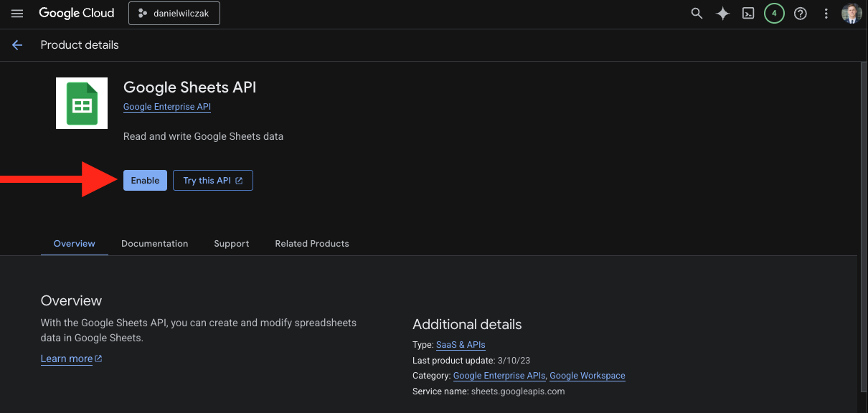Click the SaaS & APIs type link
Screen dimensions: 868x413
point(461,345)
